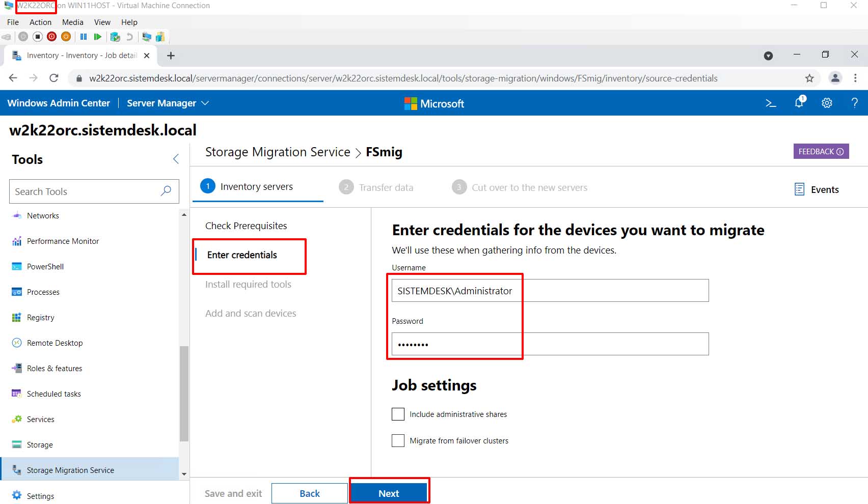Open the Help menu
Image resolution: width=868 pixels, height=504 pixels.
129,22
